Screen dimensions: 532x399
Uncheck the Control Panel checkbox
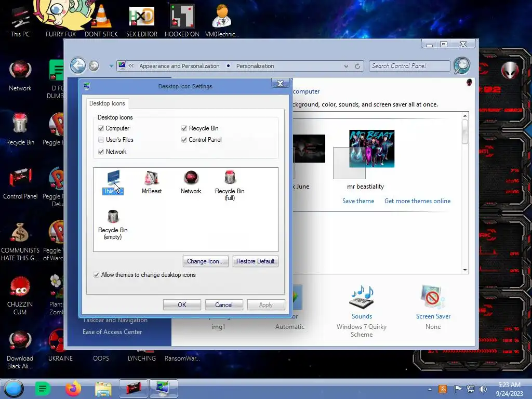pyautogui.click(x=184, y=140)
